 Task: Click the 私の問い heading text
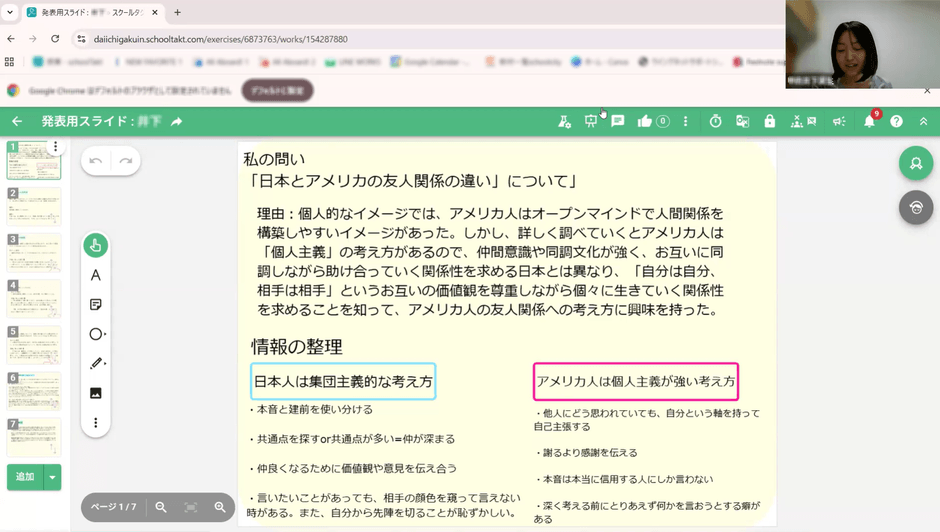274,159
